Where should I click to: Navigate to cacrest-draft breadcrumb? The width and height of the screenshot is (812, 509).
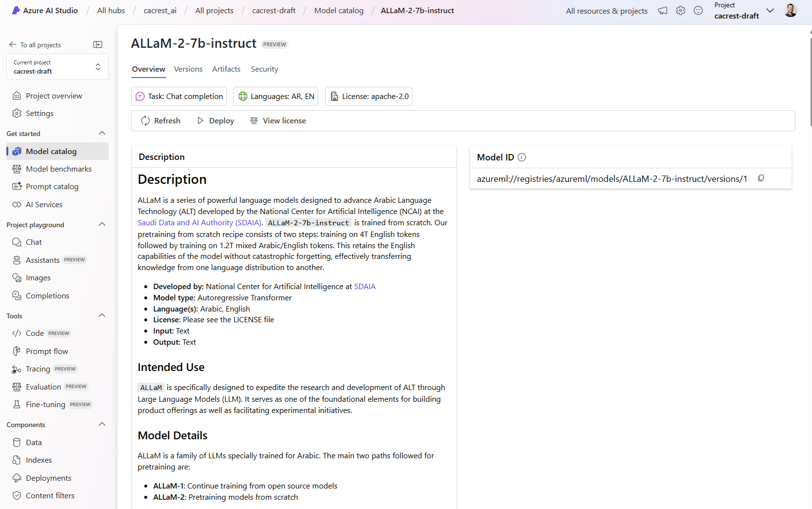coord(274,11)
